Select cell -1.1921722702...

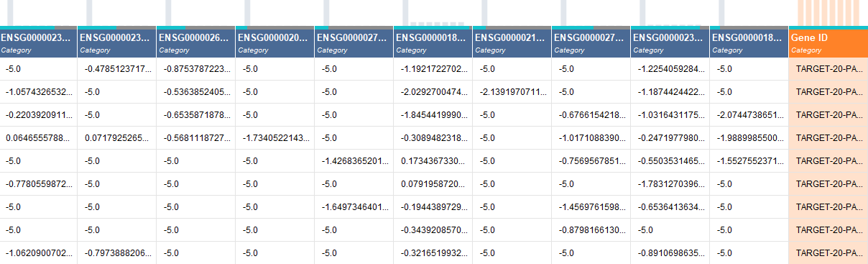click(x=433, y=69)
